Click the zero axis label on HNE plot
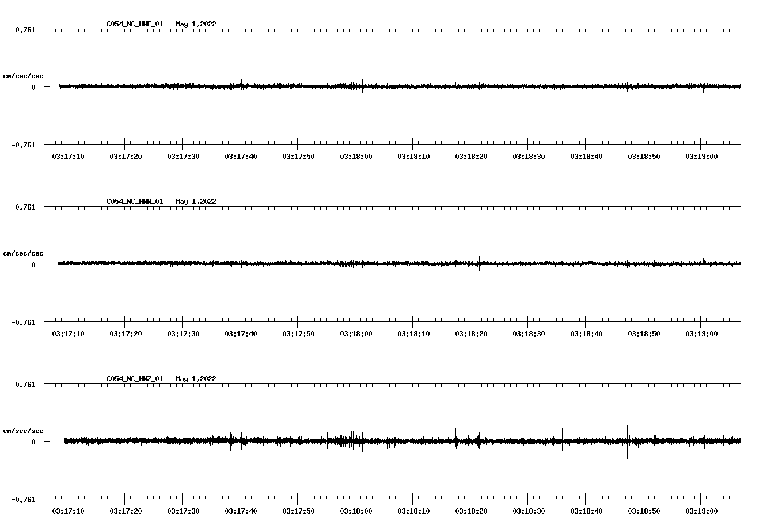Image resolution: width=782 pixels, height=532 pixels. click(x=33, y=87)
